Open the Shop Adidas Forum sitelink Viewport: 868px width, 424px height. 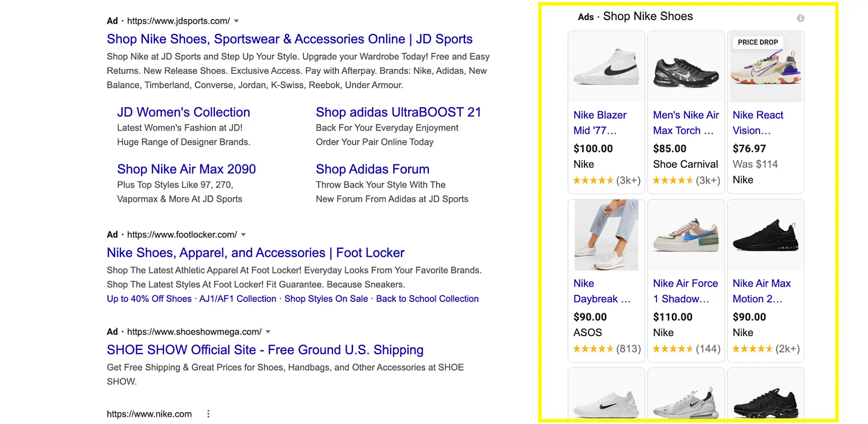pos(372,169)
